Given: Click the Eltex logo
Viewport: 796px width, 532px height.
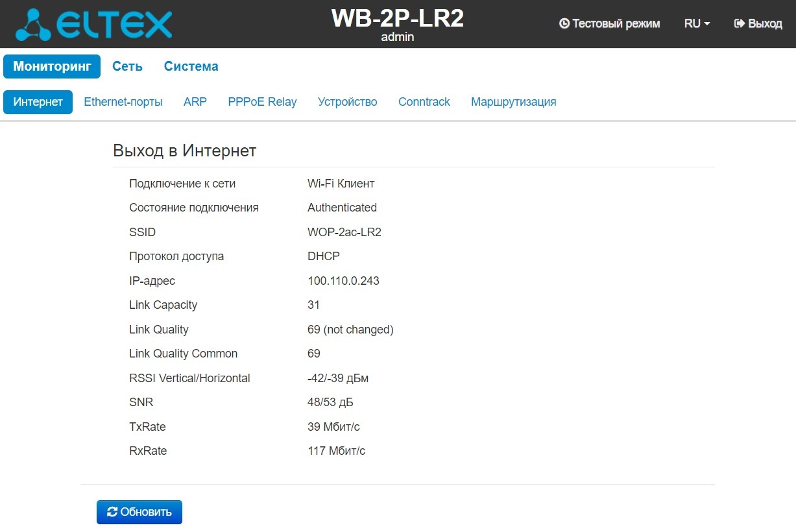Looking at the screenshot, I should tap(94, 24).
